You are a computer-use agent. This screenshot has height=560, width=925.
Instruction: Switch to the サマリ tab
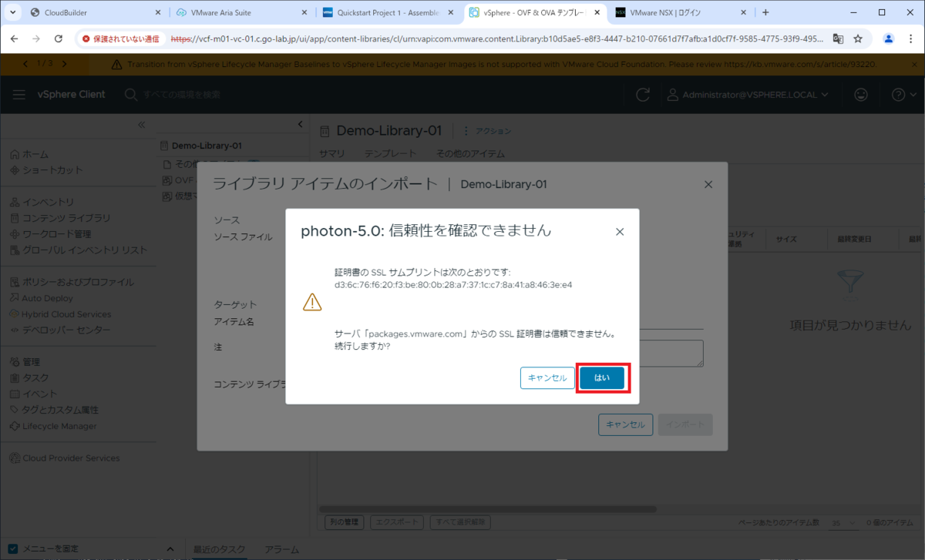click(331, 153)
